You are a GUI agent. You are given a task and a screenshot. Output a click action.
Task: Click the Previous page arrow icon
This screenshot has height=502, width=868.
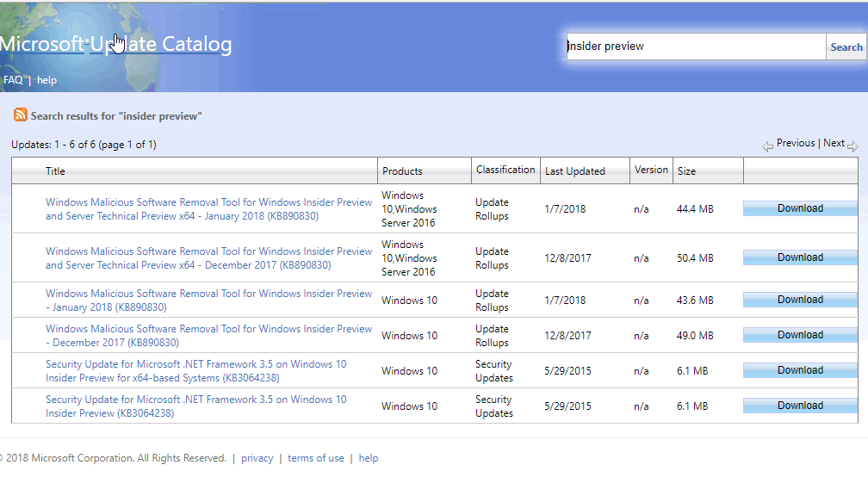(768, 146)
